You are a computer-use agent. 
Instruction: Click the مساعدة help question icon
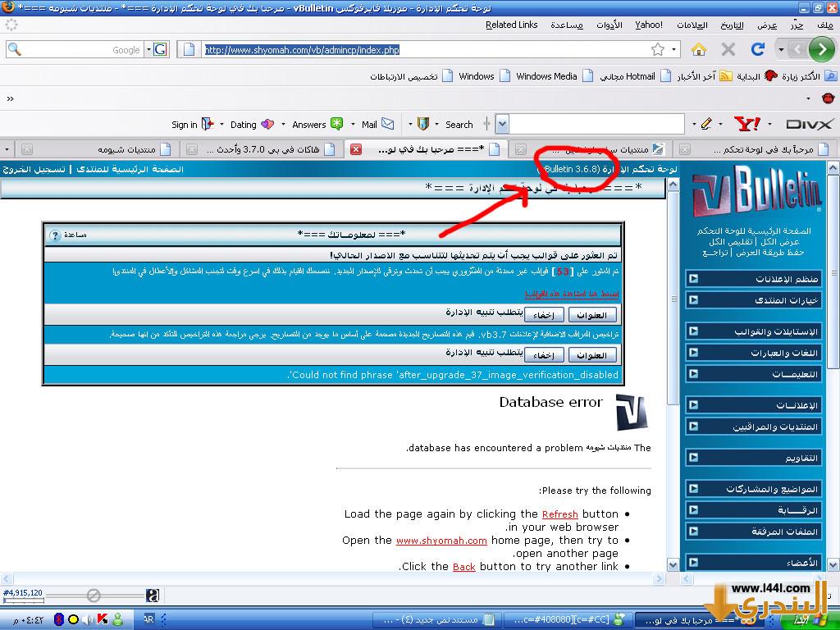(55, 235)
